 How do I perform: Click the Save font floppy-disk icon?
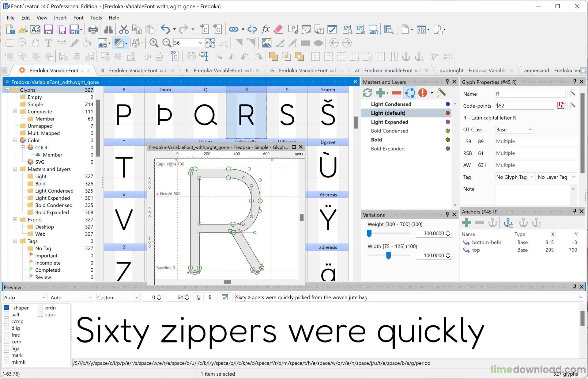tap(48, 29)
